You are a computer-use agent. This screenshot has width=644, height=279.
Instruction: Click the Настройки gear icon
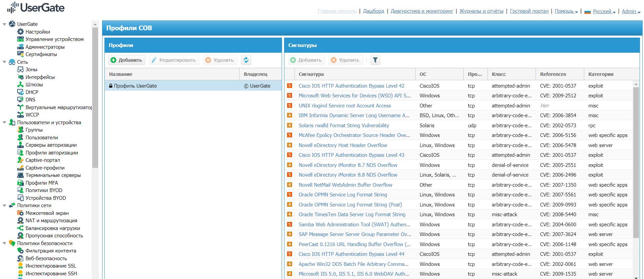pos(20,32)
